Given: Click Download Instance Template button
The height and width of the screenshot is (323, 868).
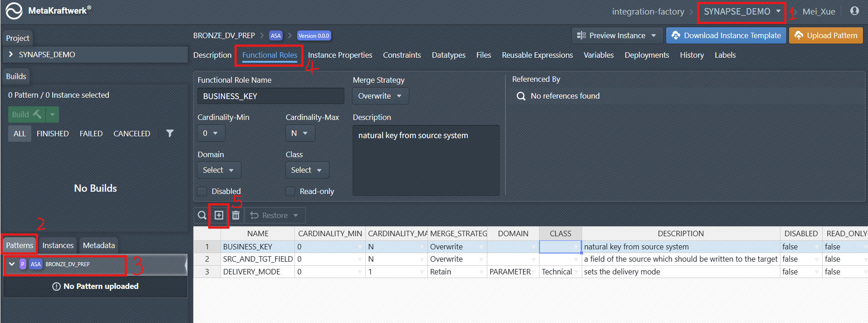Looking at the screenshot, I should (727, 35).
